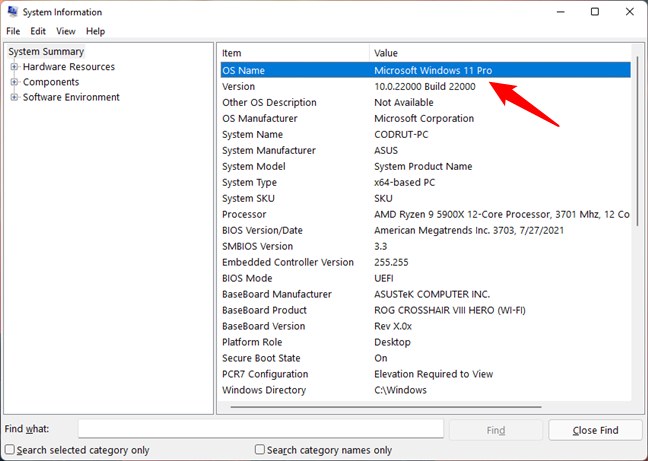
Task: Select the Hardware Resources tree label
Action: (x=69, y=67)
